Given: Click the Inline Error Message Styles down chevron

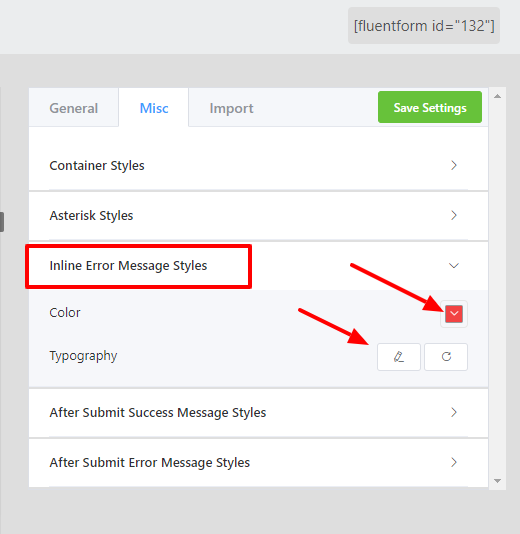Looking at the screenshot, I should [454, 266].
